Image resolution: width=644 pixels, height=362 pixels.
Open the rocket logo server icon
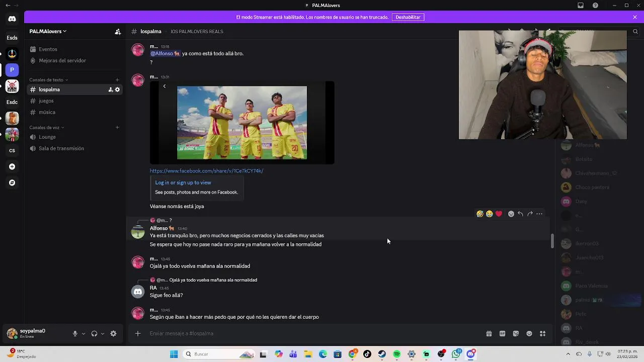12,54
